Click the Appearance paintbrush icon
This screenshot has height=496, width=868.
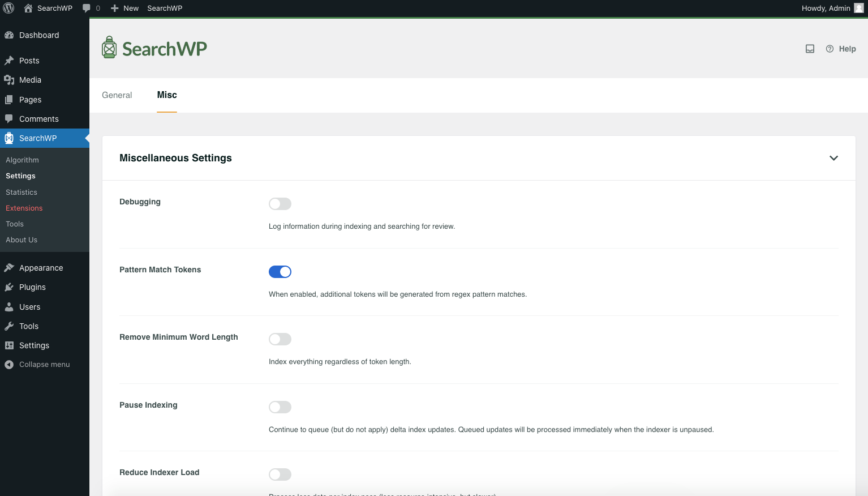tap(9, 268)
